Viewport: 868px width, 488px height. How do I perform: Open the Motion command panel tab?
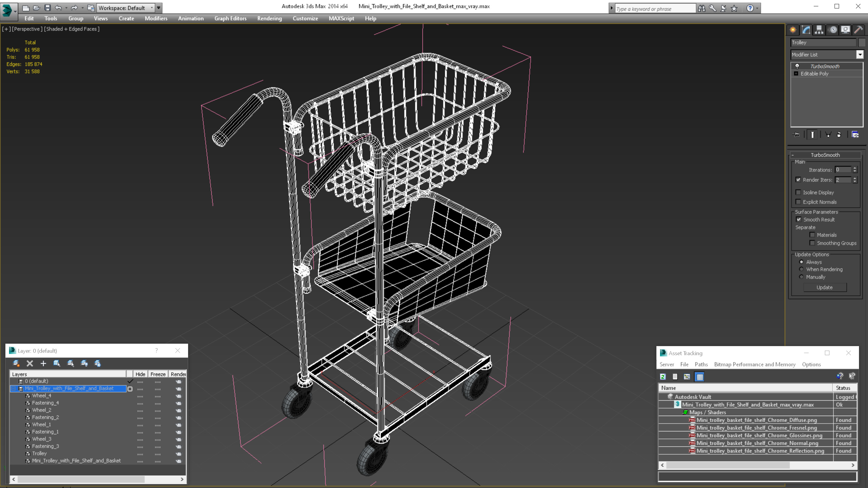pyautogui.click(x=833, y=30)
